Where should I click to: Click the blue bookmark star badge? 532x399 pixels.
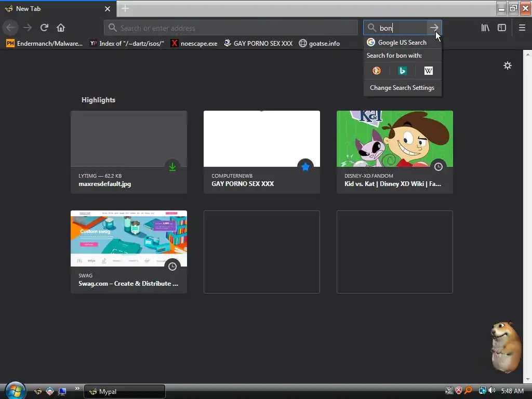(305, 167)
